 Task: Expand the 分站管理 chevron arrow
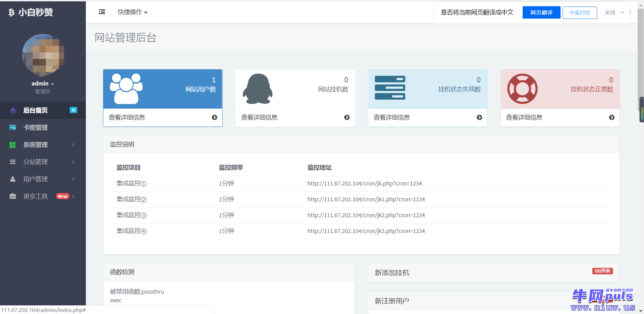pyautogui.click(x=73, y=162)
